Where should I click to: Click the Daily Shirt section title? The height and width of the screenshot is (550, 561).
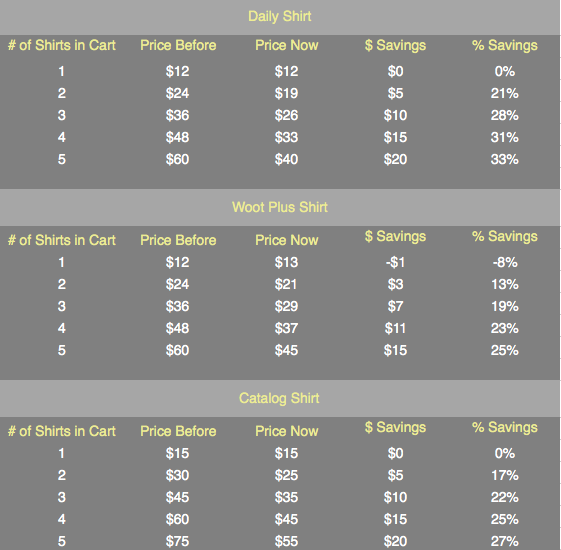coord(279,16)
